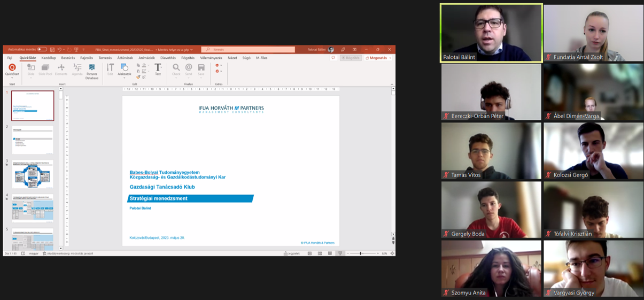Switch to the Diavetítés tab
This screenshot has width=644, height=300.
pyautogui.click(x=168, y=58)
